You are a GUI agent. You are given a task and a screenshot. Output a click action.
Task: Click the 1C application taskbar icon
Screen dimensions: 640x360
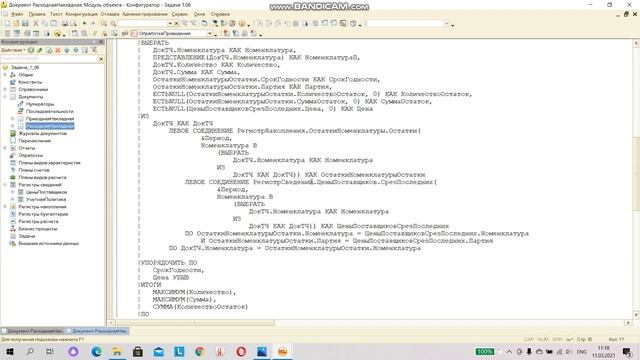[x=282, y=351]
